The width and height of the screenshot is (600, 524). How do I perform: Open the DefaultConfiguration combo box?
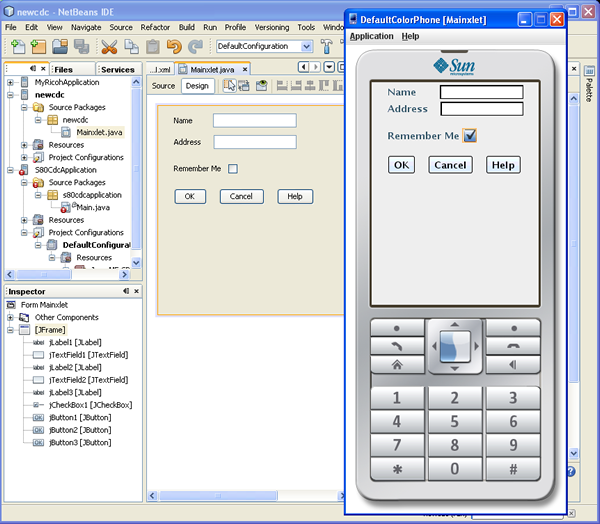tap(265, 46)
